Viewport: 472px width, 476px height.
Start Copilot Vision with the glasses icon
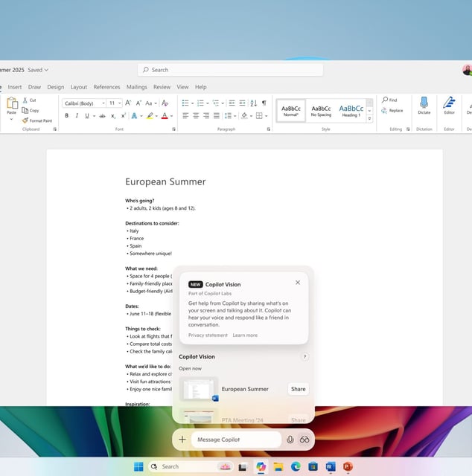pos(304,440)
